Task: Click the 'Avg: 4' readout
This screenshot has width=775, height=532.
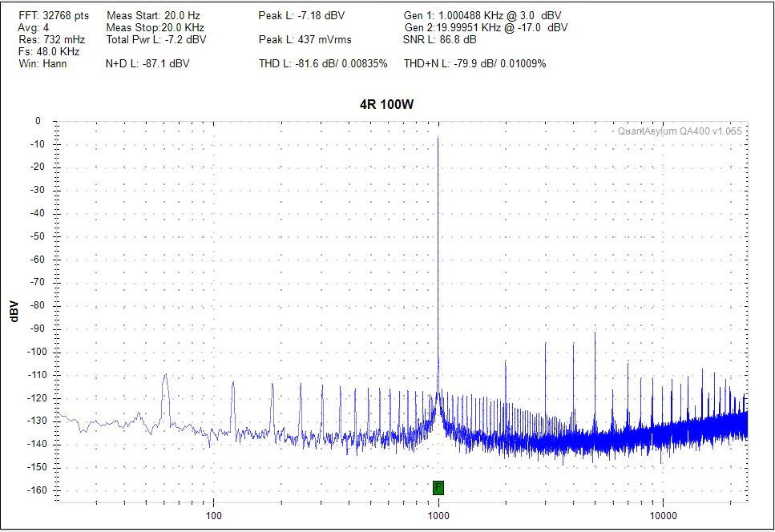Action: pyautogui.click(x=34, y=28)
